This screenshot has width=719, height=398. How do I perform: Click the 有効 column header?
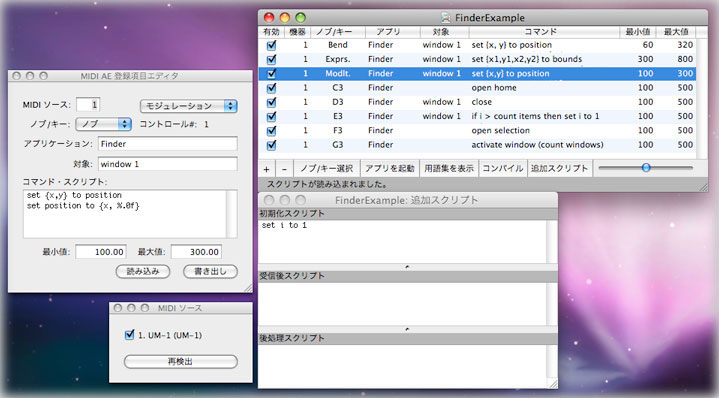click(271, 32)
